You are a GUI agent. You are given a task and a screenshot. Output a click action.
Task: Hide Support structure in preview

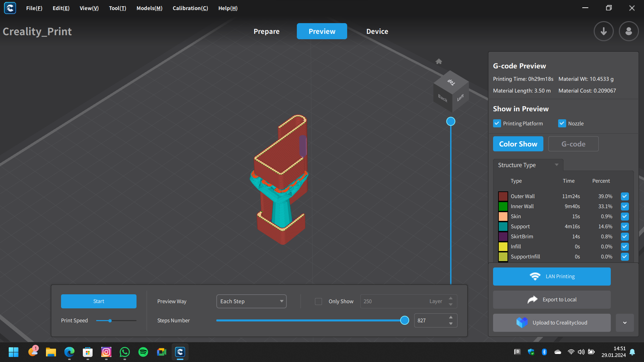625,227
